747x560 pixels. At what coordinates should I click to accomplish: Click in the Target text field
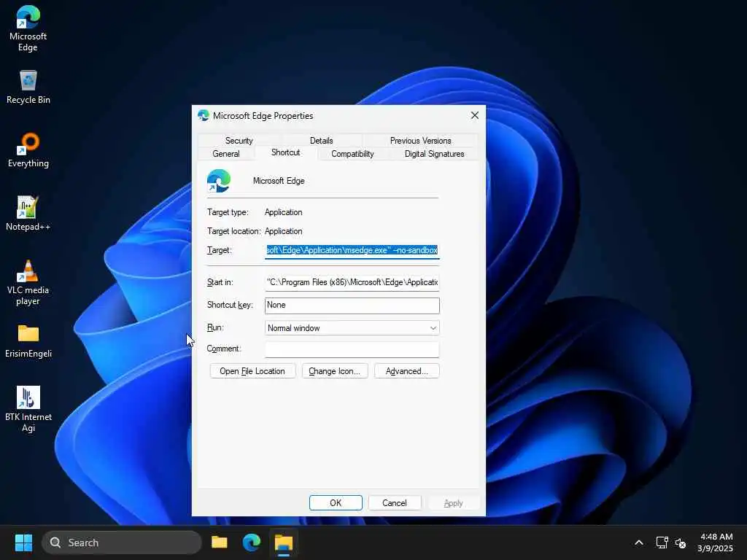point(352,250)
